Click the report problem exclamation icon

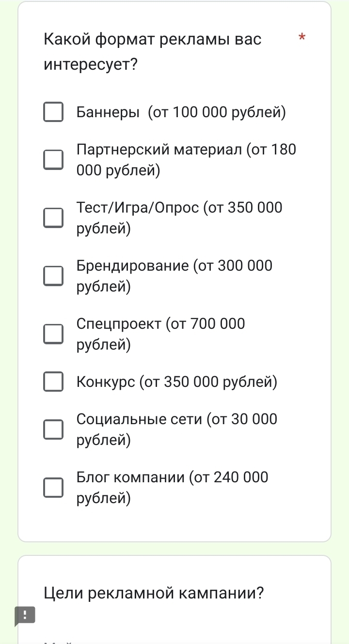(25, 615)
